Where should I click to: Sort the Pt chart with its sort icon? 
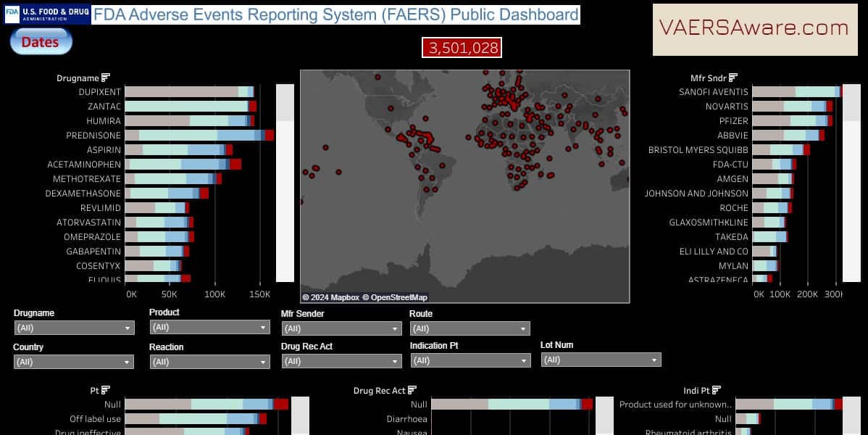click(x=106, y=390)
